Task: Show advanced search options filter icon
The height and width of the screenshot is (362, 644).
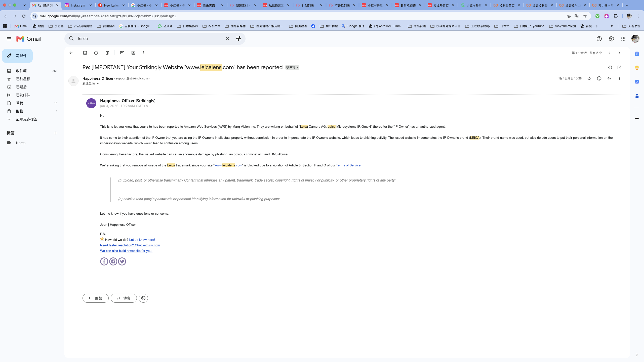Action: pos(238,38)
